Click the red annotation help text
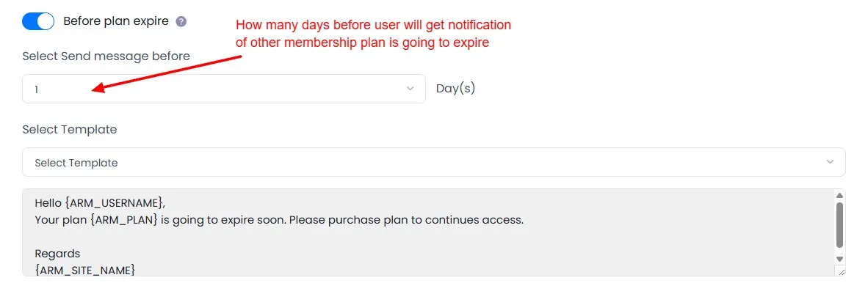The image size is (868, 294). pos(372,34)
